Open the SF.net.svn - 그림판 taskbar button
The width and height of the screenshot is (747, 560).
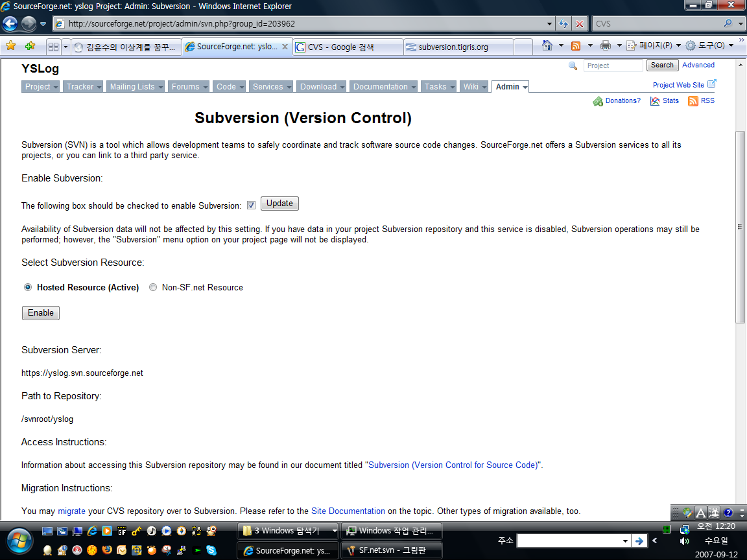pyautogui.click(x=392, y=550)
